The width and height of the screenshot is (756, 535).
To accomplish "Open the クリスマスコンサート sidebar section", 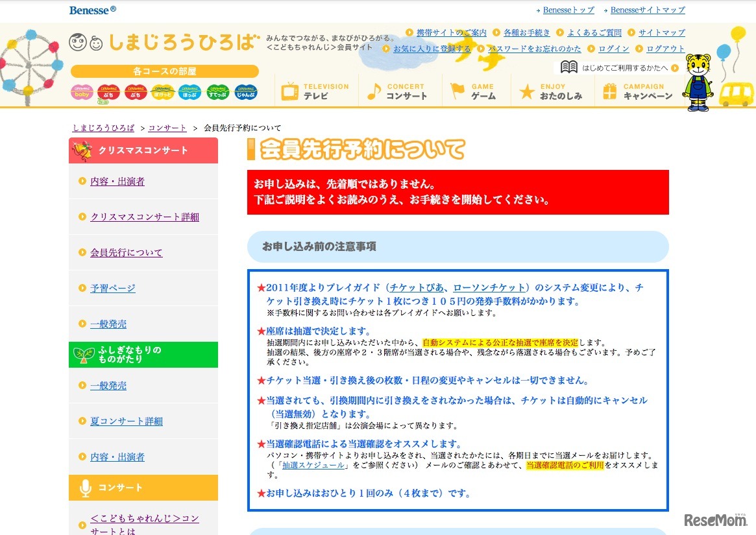I will click(143, 150).
